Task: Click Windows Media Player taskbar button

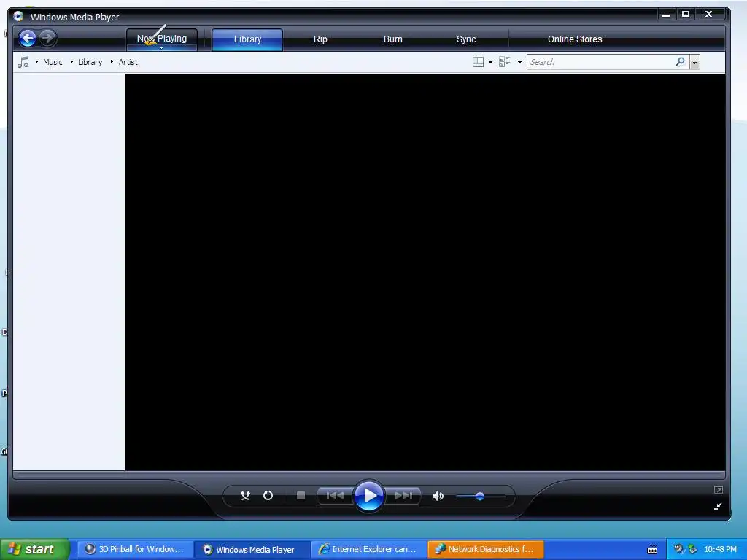Action: [x=252, y=550]
